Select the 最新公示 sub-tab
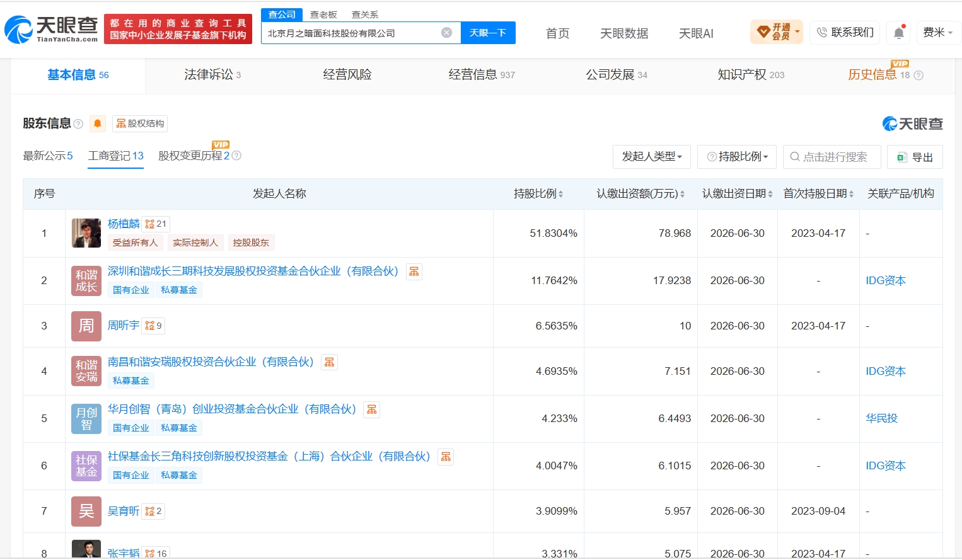Viewport: 962px width, 560px height. pos(48,156)
